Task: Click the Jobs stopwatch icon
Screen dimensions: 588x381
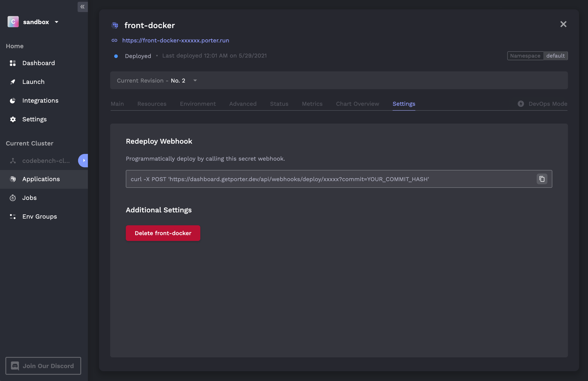Action: [13, 198]
